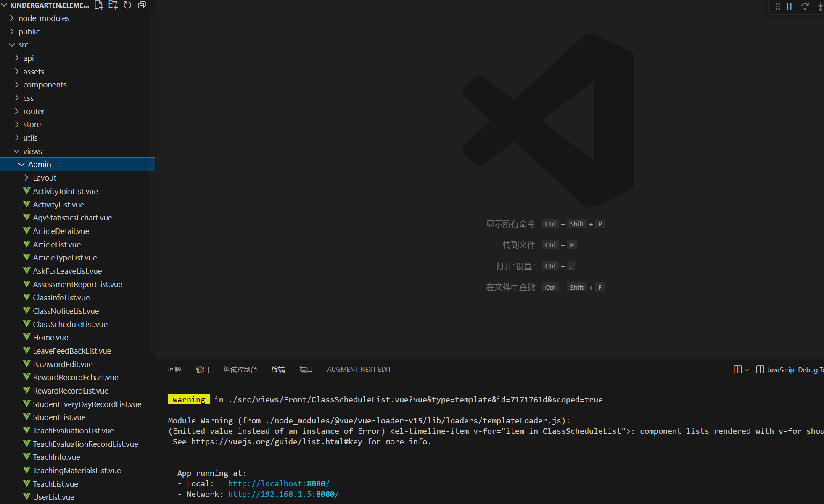Screen dimensions: 824x504
Task: Open RewardRecordEchart.vue
Action: [78, 377]
